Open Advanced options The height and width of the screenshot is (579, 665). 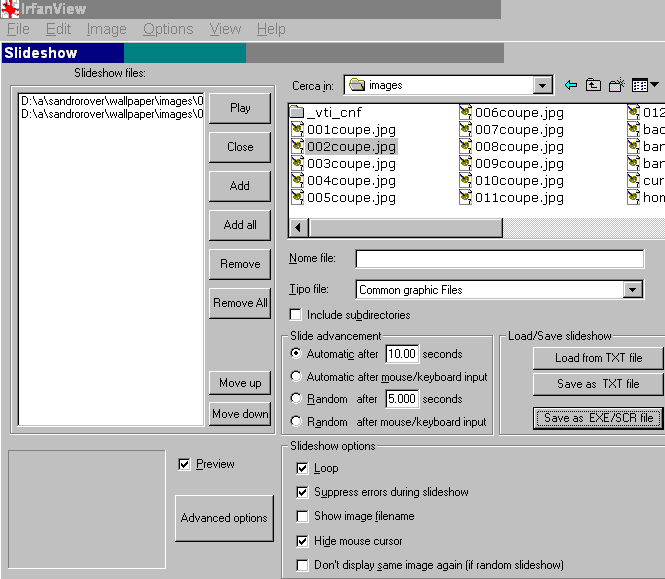[224, 518]
